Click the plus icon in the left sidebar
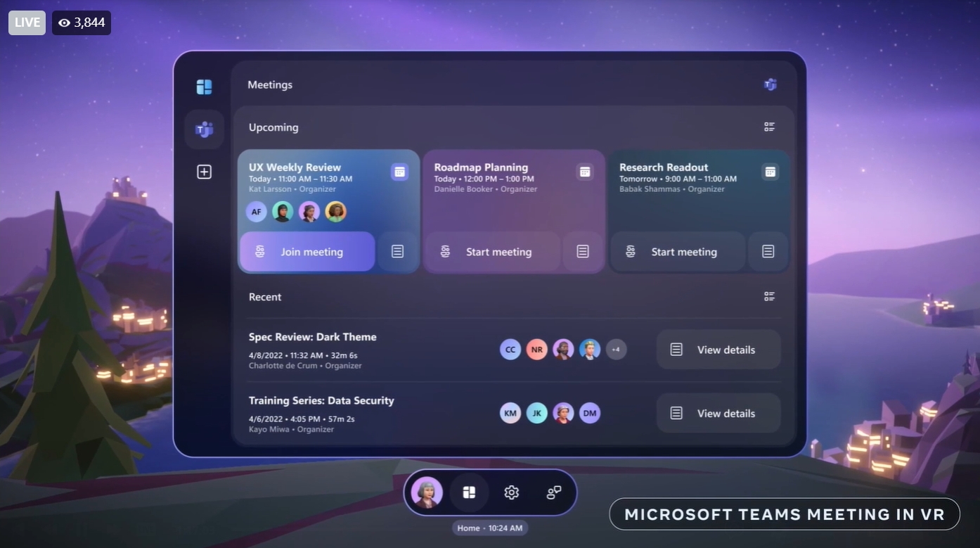The image size is (980, 548). point(204,171)
